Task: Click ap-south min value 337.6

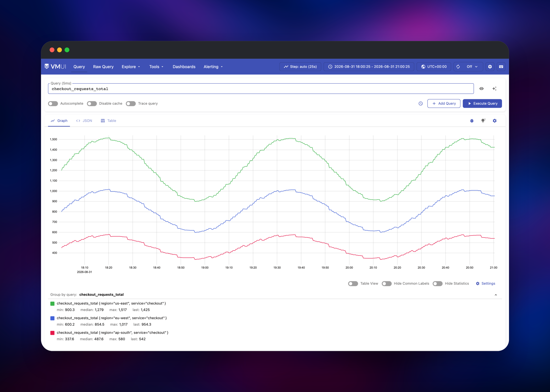Action: [70, 339]
